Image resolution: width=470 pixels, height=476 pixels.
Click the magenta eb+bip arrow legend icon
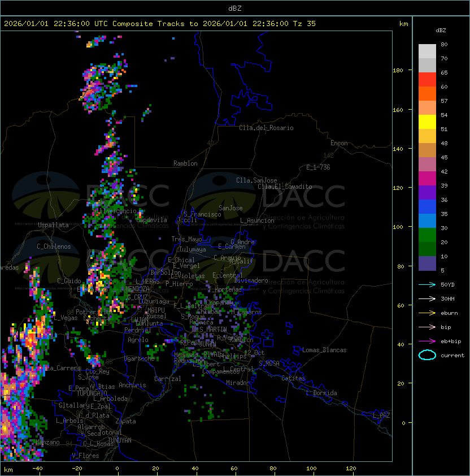click(x=427, y=341)
